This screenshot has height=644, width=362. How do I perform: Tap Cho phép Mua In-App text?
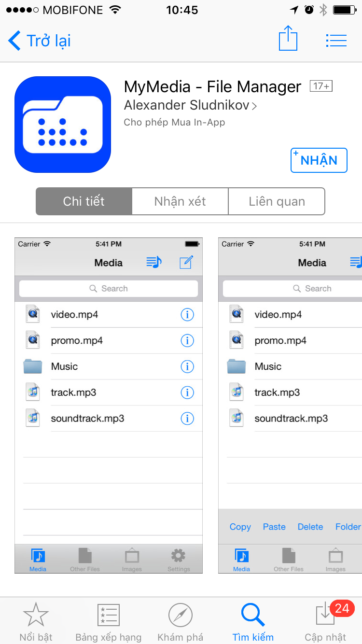174,122
